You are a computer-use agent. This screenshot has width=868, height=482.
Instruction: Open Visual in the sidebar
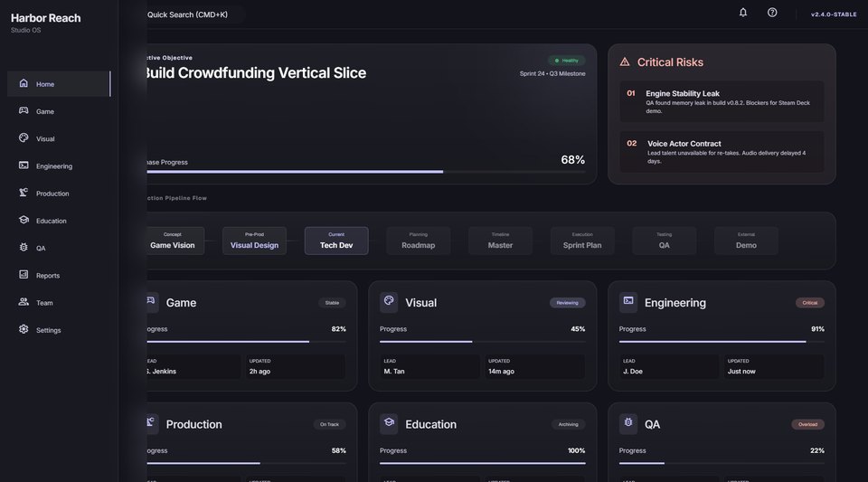60,138
